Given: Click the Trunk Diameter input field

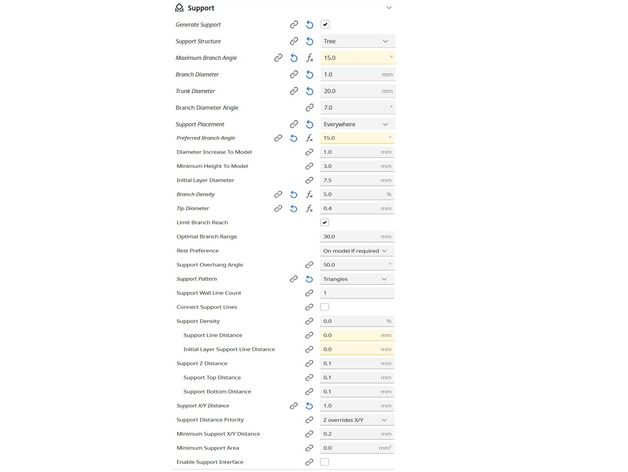Looking at the screenshot, I should [x=352, y=91].
